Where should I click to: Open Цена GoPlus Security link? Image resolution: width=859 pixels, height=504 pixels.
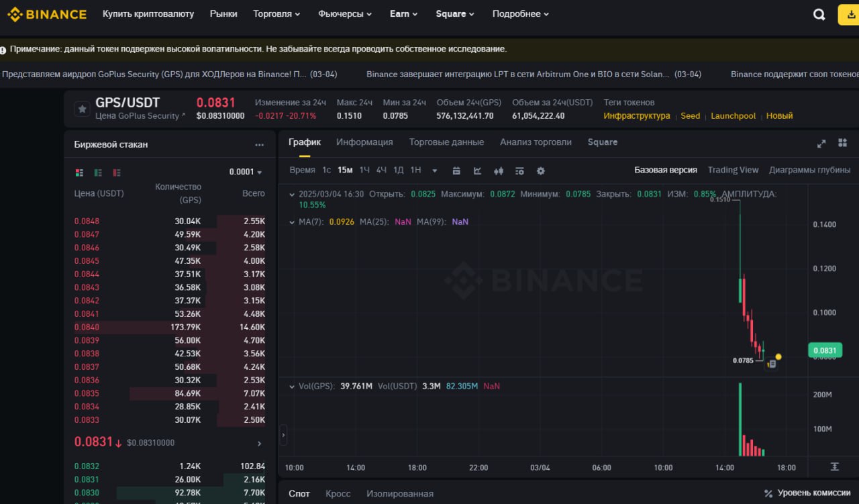140,115
